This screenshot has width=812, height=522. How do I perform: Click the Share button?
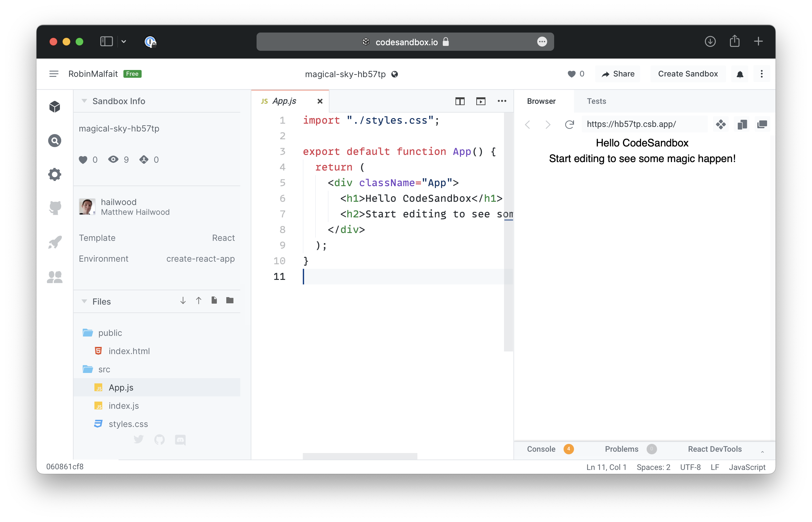click(618, 74)
